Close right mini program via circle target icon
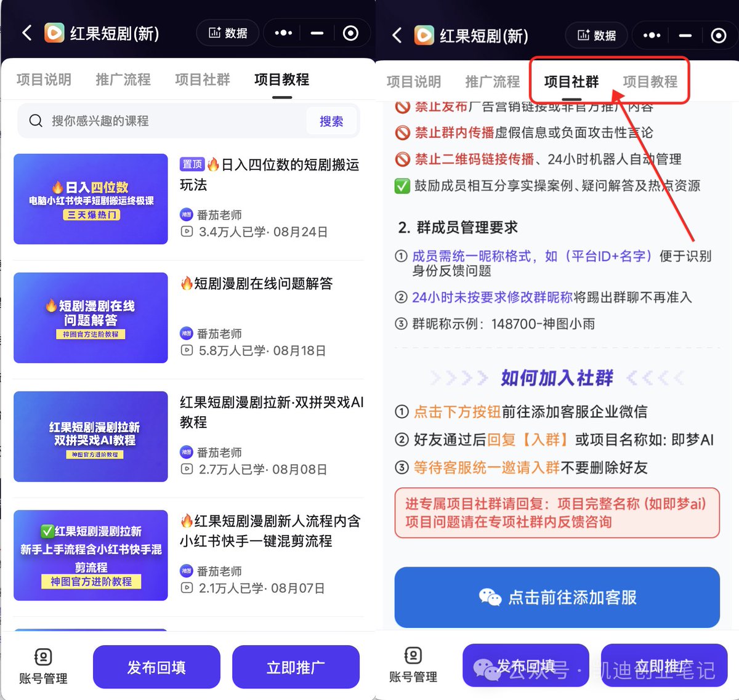Viewport: 739px width, 700px height. click(x=719, y=36)
